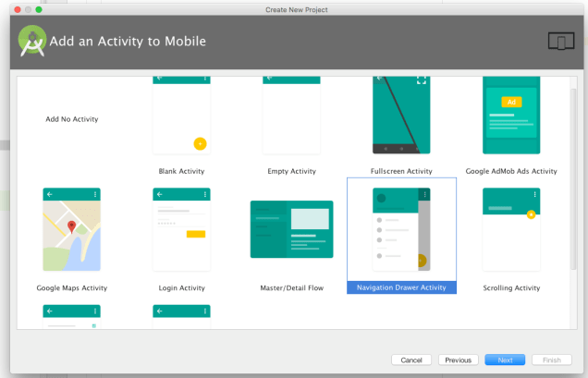The width and height of the screenshot is (588, 378).
Task: Click the mobile form factor icon in header
Action: (x=561, y=41)
